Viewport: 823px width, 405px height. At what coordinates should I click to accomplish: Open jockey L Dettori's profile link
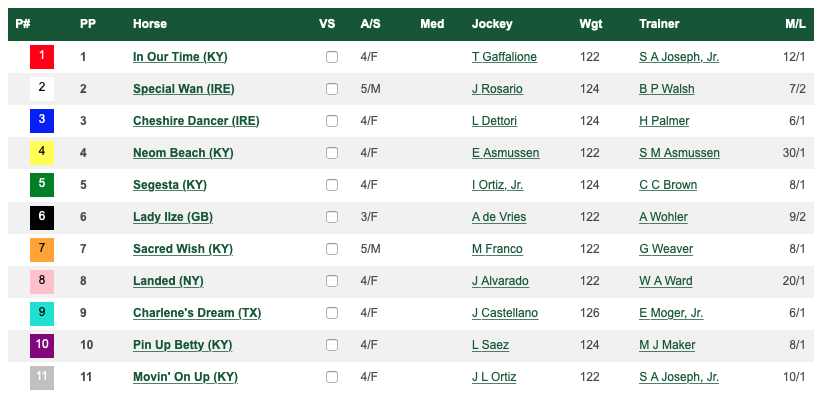[494, 121]
